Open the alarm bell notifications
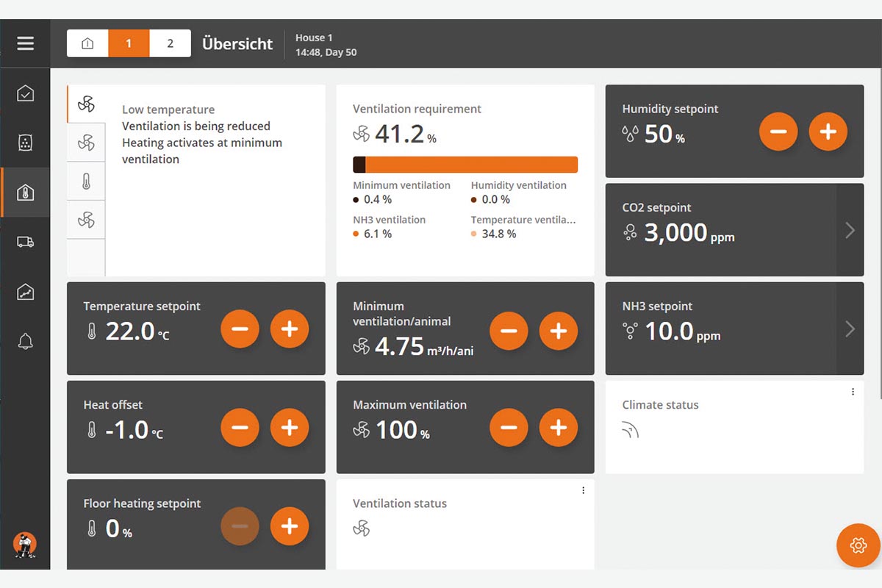The width and height of the screenshot is (882, 588). (25, 341)
